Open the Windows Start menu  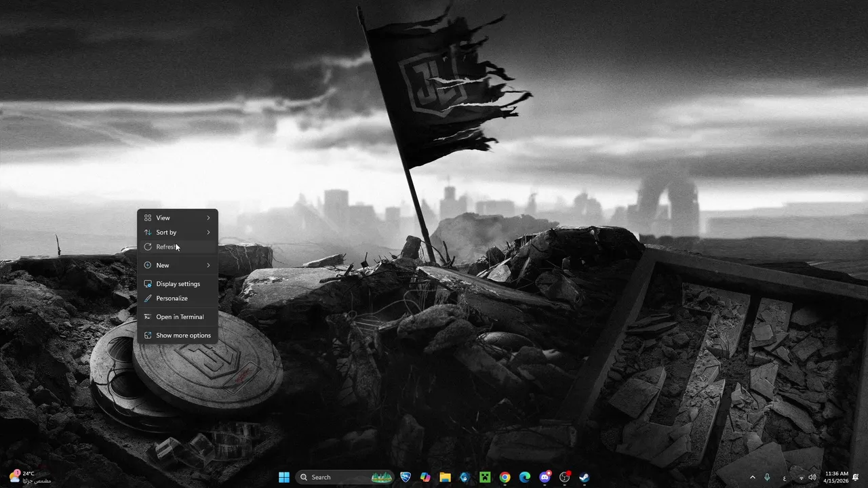[x=284, y=477]
